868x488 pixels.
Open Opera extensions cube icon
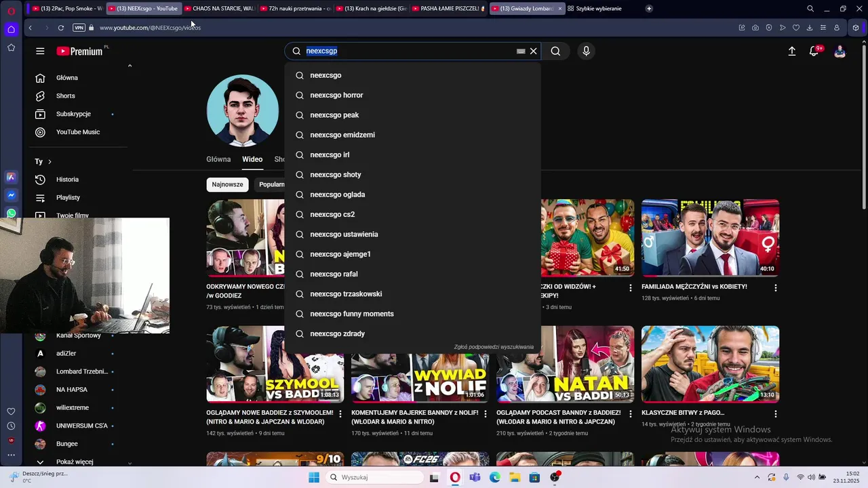856,28
